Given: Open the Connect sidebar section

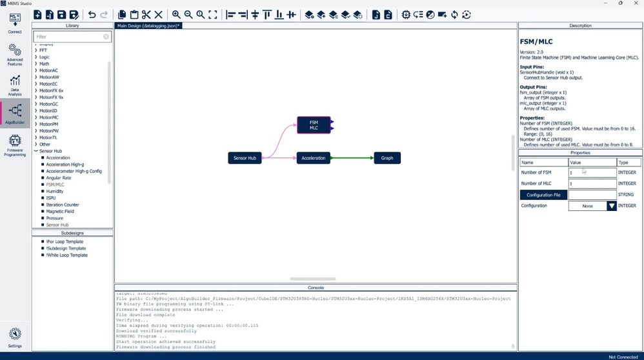Looking at the screenshot, I should click(15, 23).
